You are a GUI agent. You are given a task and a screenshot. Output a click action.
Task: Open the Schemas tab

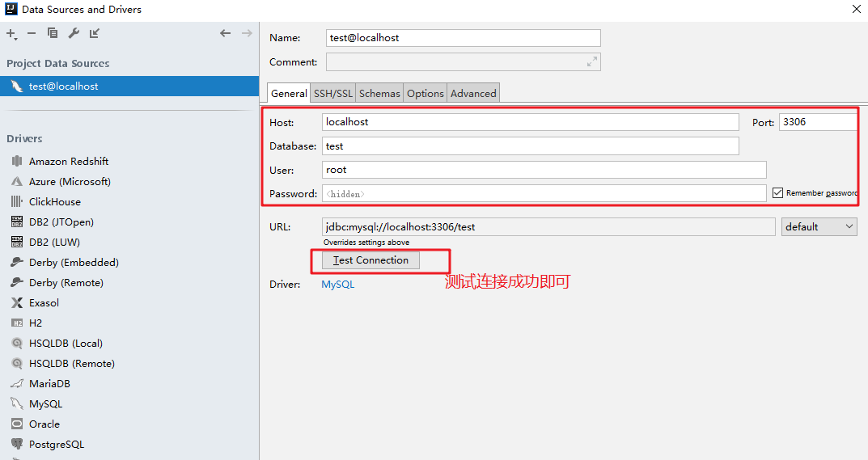379,94
